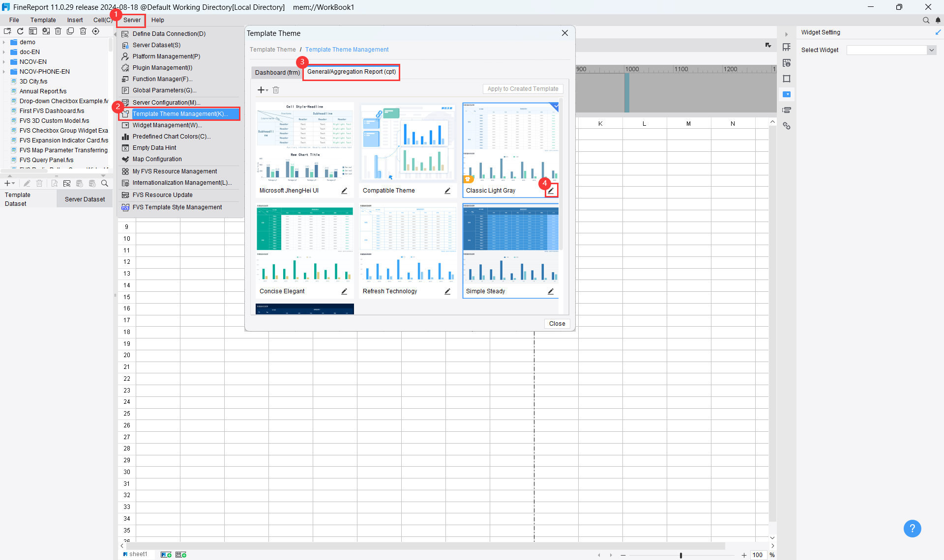
Task: Click the search icon in the dataset toolbar
Action: click(105, 183)
